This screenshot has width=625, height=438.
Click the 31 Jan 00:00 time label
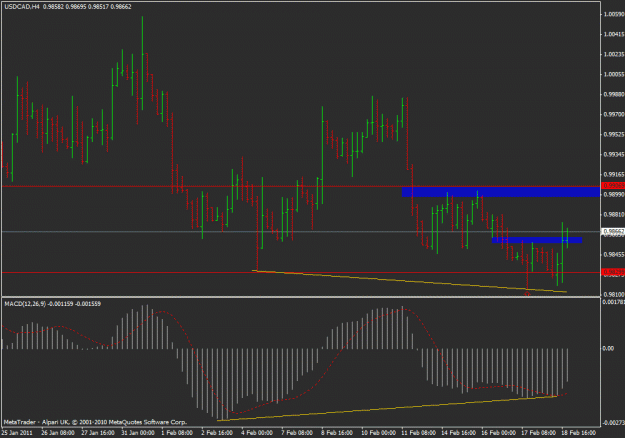138,432
